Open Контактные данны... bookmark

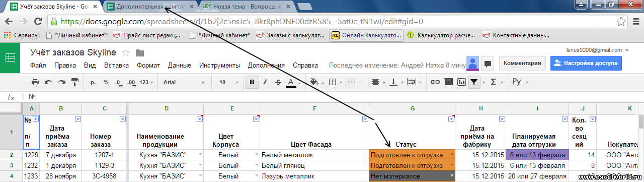(516, 35)
